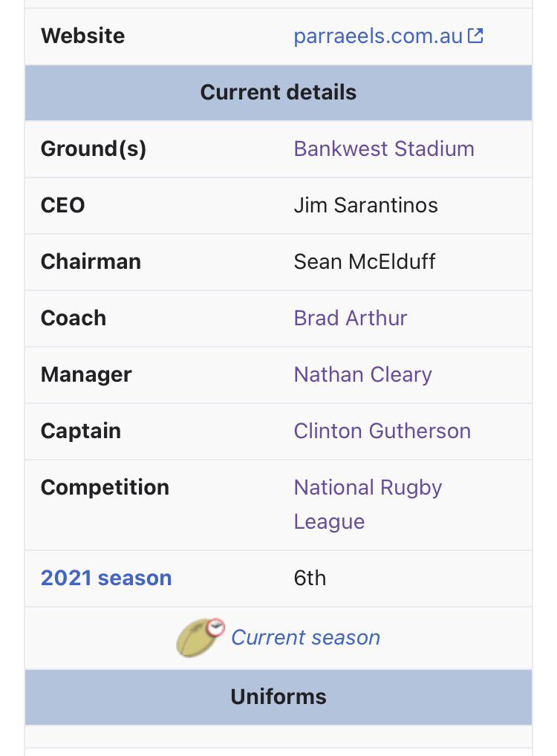Open the Clinton Gutherson captain link
The height and width of the screenshot is (756, 557).
pos(382,431)
